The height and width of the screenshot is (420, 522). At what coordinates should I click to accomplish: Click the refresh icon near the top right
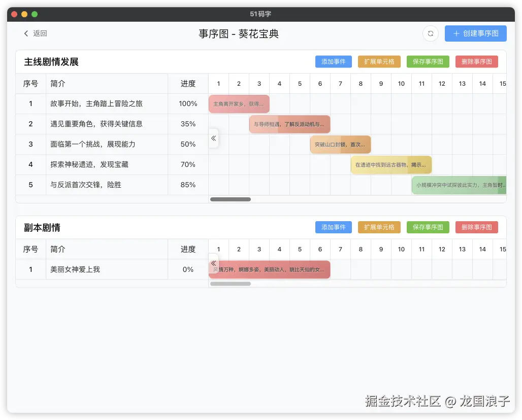coord(430,33)
